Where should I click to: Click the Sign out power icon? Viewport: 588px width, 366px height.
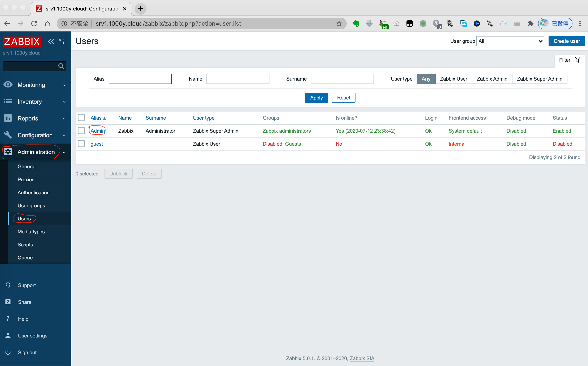click(8, 352)
